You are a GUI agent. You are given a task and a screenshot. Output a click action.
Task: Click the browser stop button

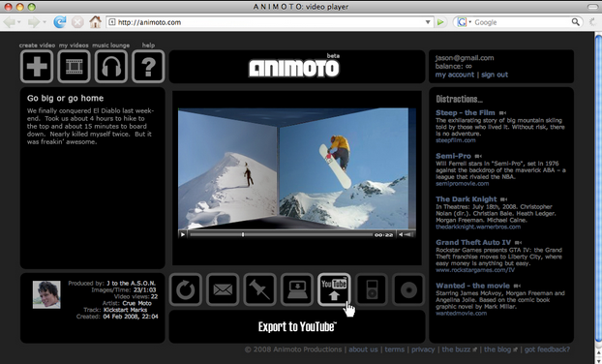pos(77,22)
